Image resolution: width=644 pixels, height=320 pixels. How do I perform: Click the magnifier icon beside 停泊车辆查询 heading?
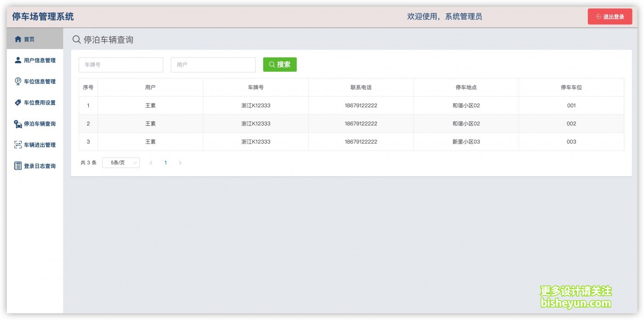pos(77,40)
